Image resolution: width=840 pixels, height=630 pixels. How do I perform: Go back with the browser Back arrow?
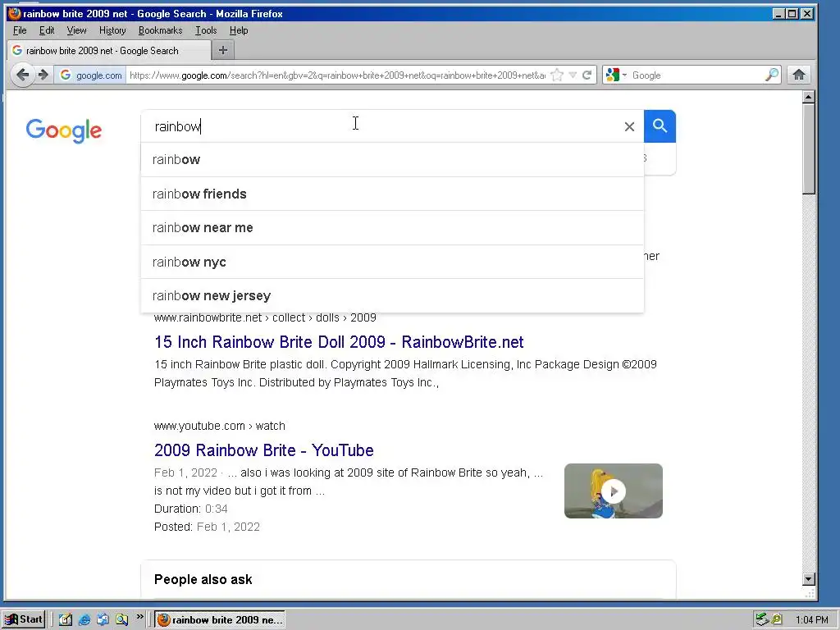pos(22,75)
